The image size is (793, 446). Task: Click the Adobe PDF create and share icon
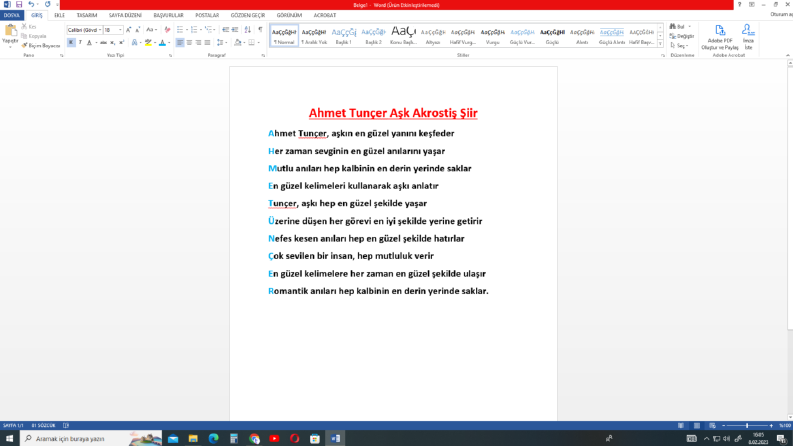(x=720, y=30)
